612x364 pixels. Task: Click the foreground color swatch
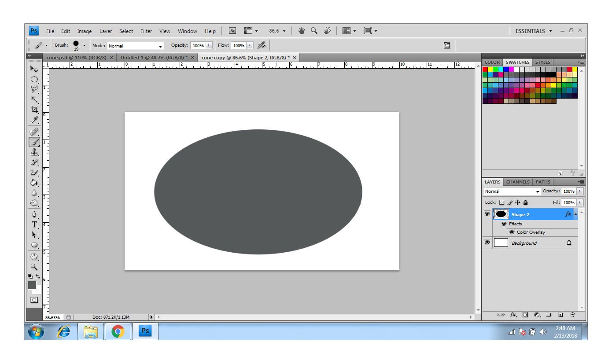coord(32,285)
